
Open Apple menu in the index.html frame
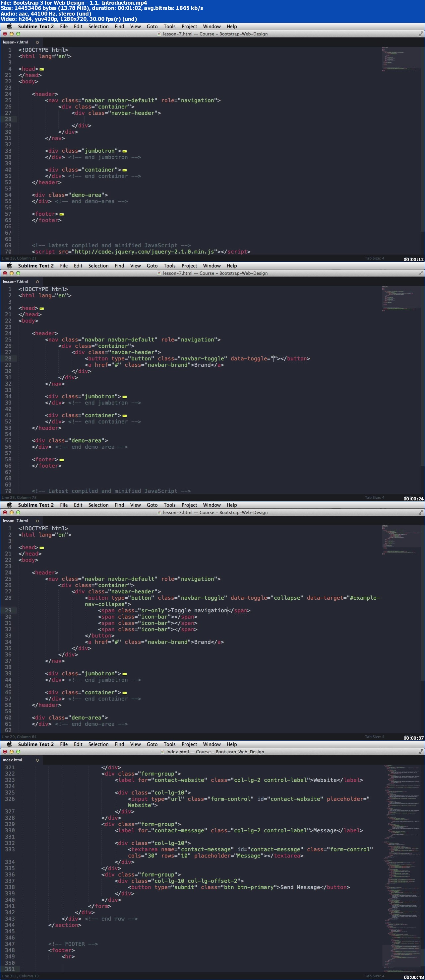point(10,744)
